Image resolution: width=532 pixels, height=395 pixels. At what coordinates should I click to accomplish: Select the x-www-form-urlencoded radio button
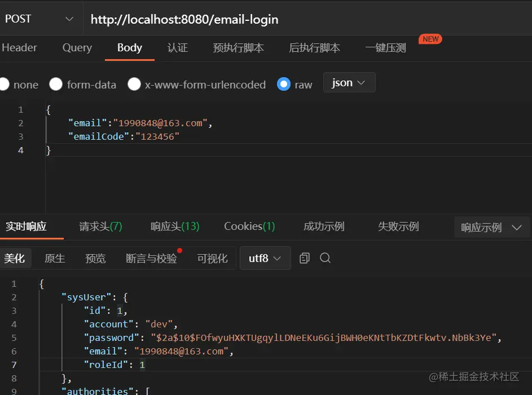tap(134, 84)
